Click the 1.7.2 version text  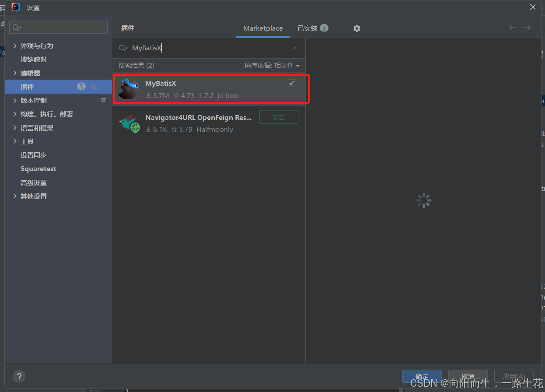click(x=206, y=95)
